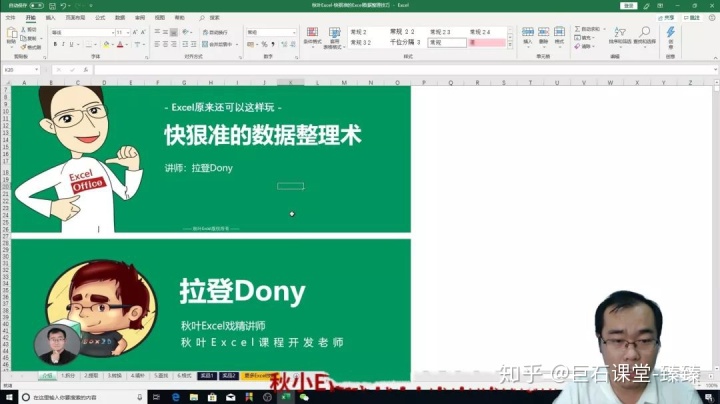Screen dimensions: 720x404
Task: Open the 公式 (Formulas) ribbon tab
Action: click(x=100, y=17)
